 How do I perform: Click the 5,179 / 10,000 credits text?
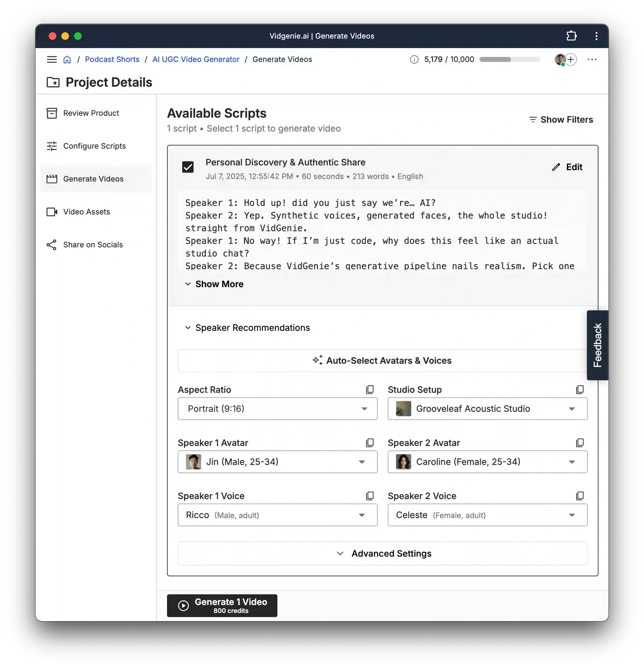[x=449, y=59]
